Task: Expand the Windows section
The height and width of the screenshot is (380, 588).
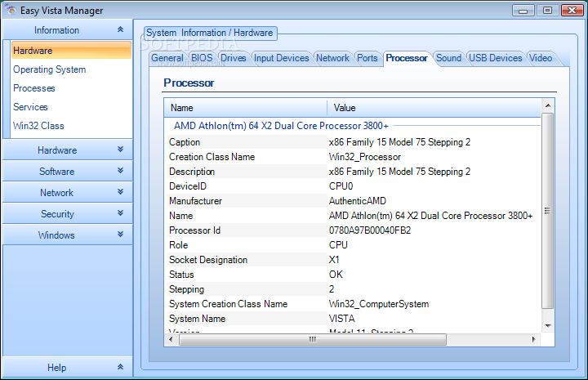Action: [x=68, y=235]
